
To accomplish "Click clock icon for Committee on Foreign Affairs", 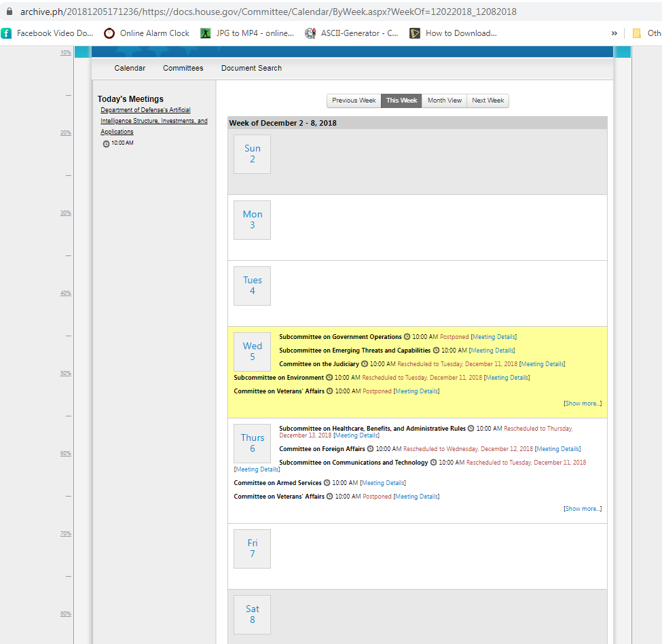I will pos(370,448).
